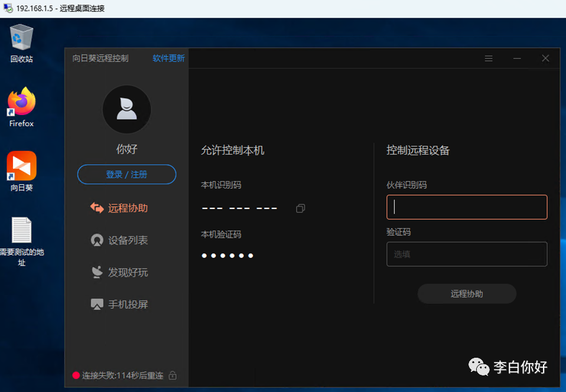Click the 控制远程设备 heading

point(418,150)
